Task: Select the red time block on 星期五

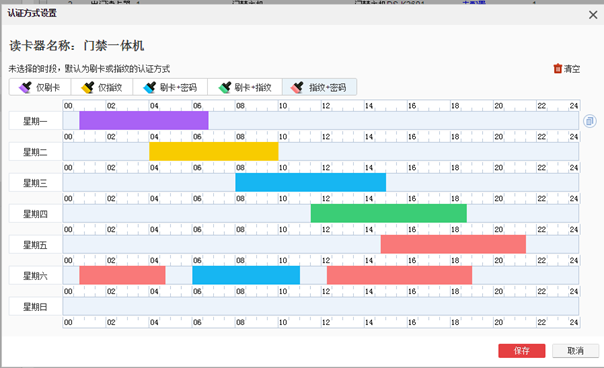Action: (x=453, y=244)
